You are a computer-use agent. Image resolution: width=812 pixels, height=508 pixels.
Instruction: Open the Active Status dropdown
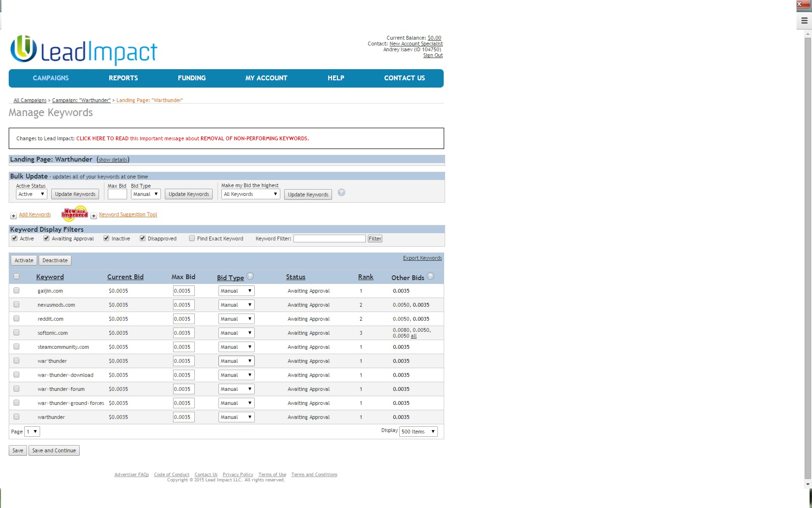(x=31, y=194)
